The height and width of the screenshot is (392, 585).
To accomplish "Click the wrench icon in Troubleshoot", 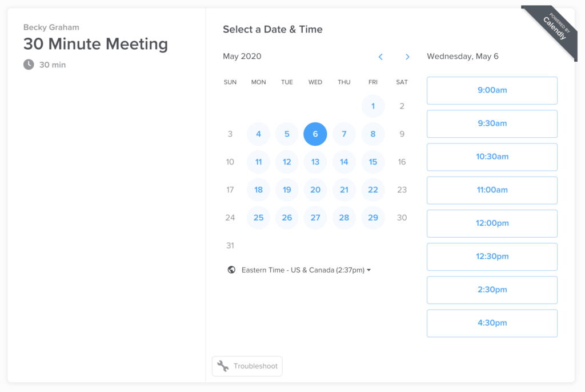I will pos(223,366).
